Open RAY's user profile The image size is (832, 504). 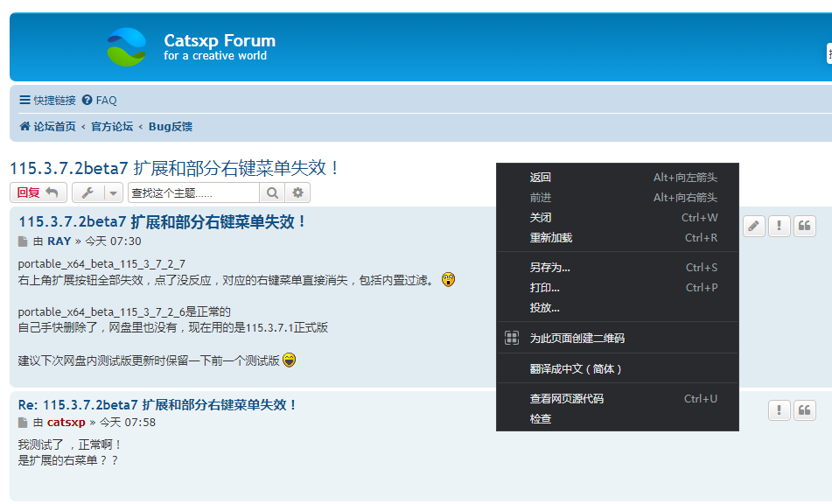59,241
